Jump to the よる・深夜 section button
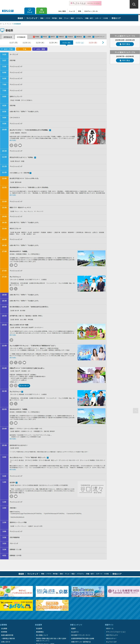This screenshot has width=140, height=644. coord(40,49)
